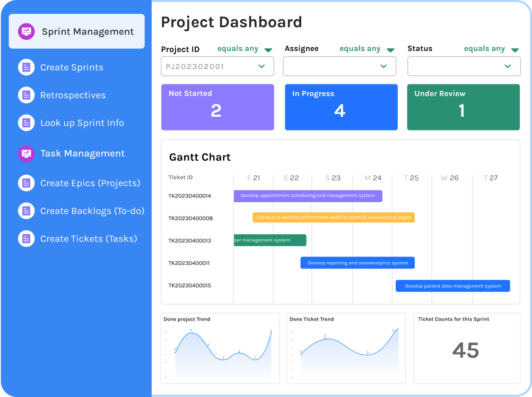532x397 pixels.
Task: Click the T 25 date column header
Action: coord(411,178)
